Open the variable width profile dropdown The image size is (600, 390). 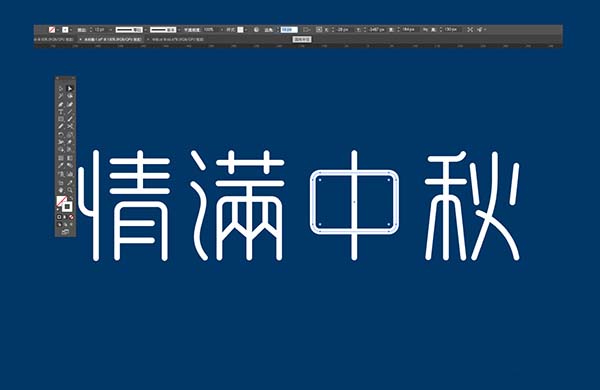pyautogui.click(x=145, y=29)
